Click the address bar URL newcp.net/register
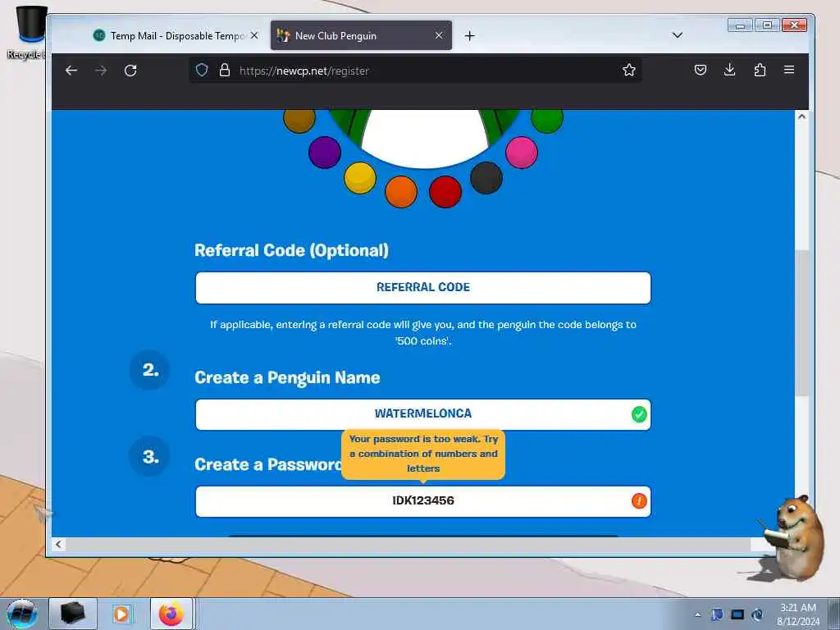Image resolution: width=840 pixels, height=630 pixels. point(304,71)
